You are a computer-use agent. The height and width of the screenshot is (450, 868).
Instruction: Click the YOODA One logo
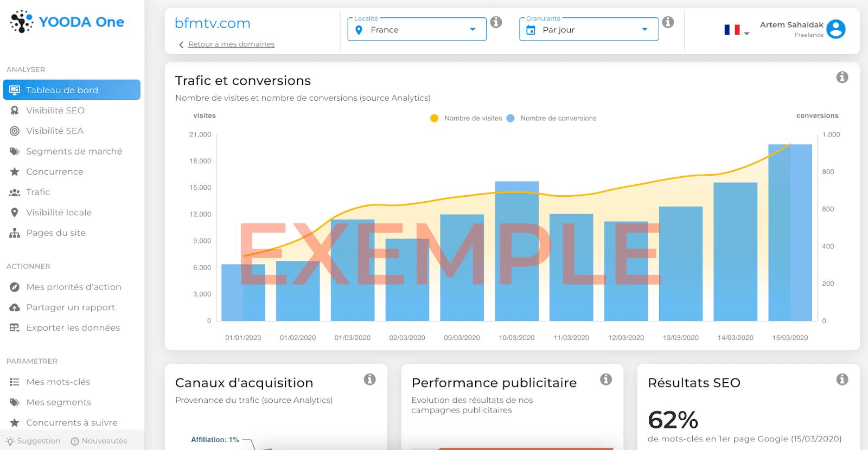[x=67, y=22]
